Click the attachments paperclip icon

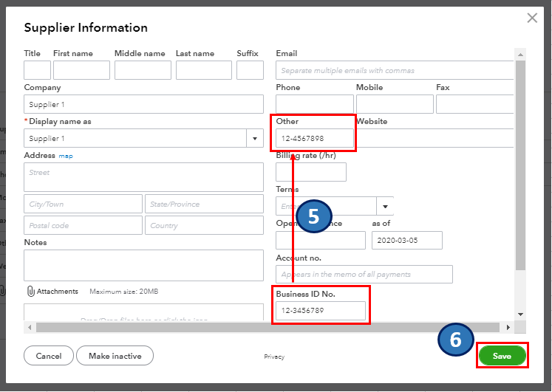[x=31, y=291]
